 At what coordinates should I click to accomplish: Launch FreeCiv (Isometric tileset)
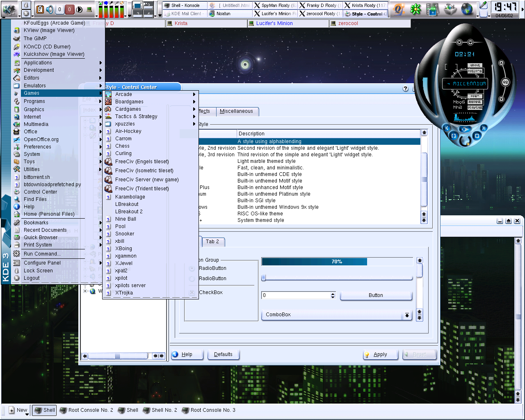pyautogui.click(x=150, y=171)
